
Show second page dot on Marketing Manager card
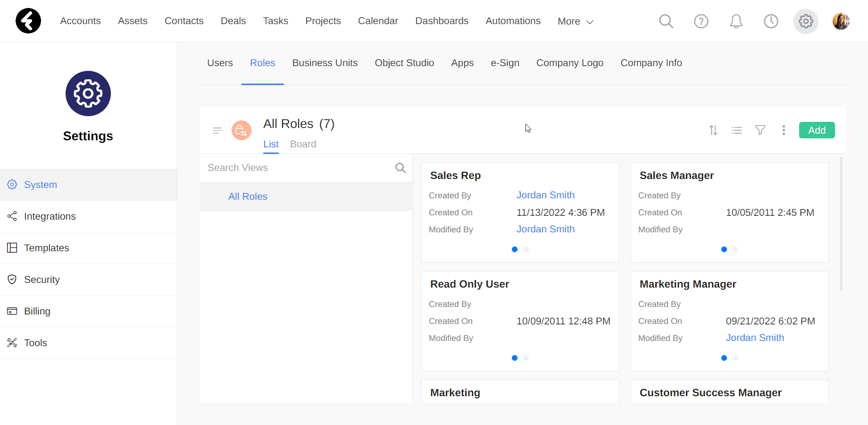tap(735, 358)
